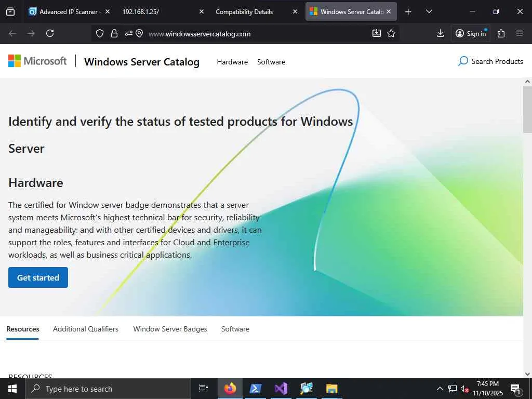Sign in to Firefox account
This screenshot has height=399, width=532.
(471, 33)
